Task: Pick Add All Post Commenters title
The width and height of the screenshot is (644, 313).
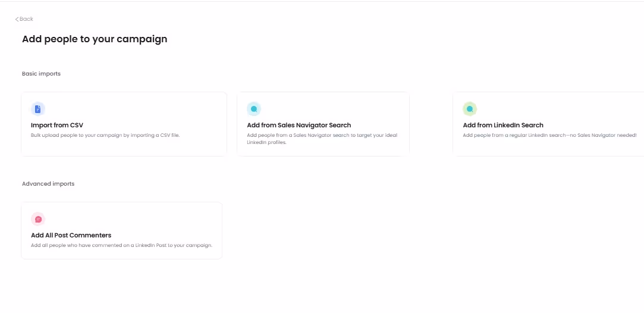Action: pos(71,236)
